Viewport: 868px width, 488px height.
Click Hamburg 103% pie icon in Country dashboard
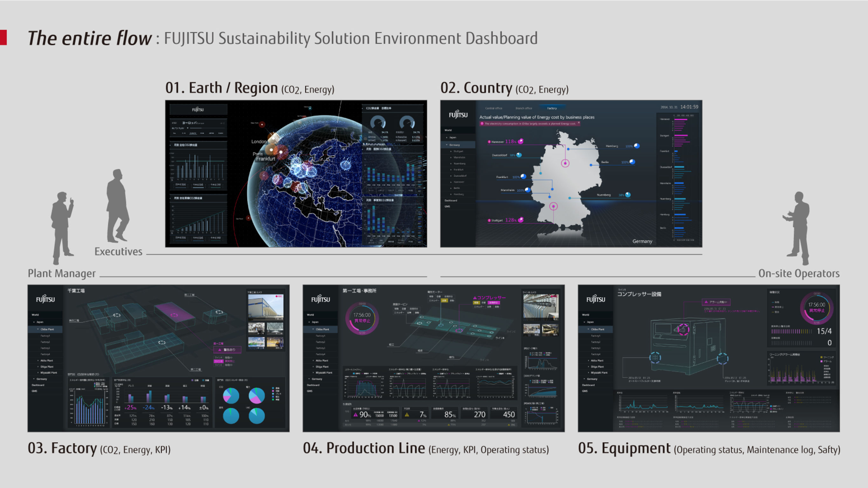point(637,146)
